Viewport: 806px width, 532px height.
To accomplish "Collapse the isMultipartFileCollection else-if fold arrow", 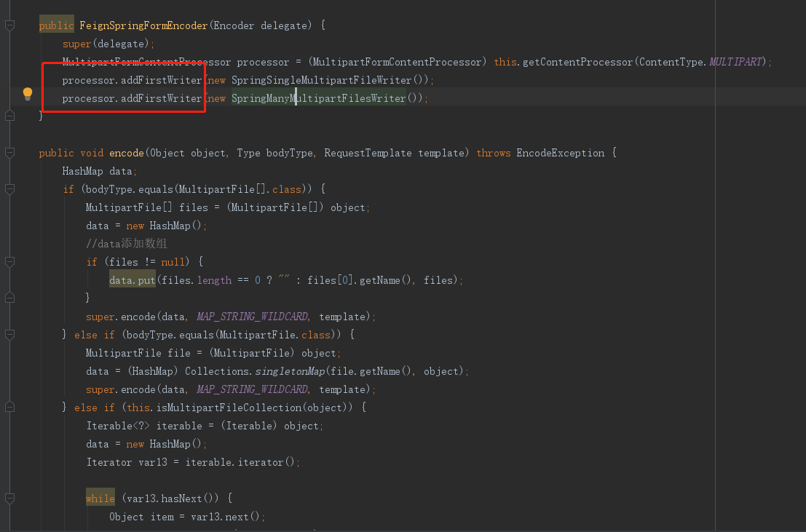I will (8, 408).
